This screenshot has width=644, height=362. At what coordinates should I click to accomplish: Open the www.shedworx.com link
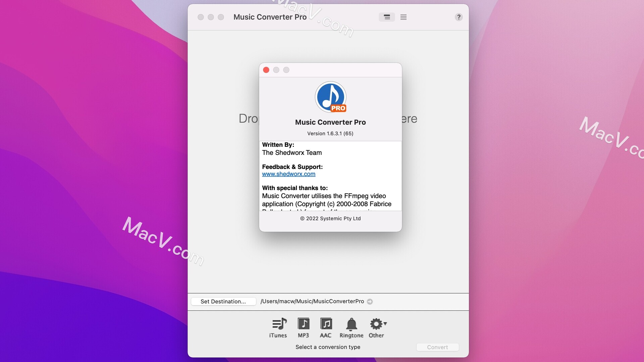tap(289, 174)
